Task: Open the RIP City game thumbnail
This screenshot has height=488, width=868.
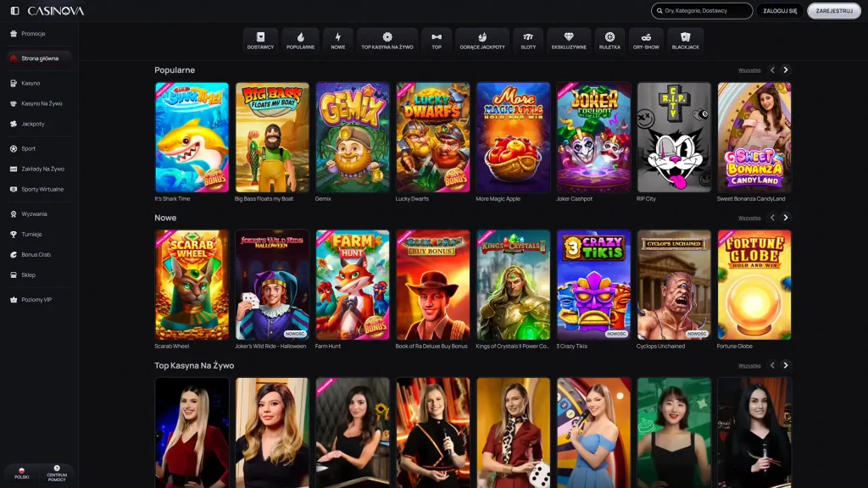Action: click(x=674, y=137)
